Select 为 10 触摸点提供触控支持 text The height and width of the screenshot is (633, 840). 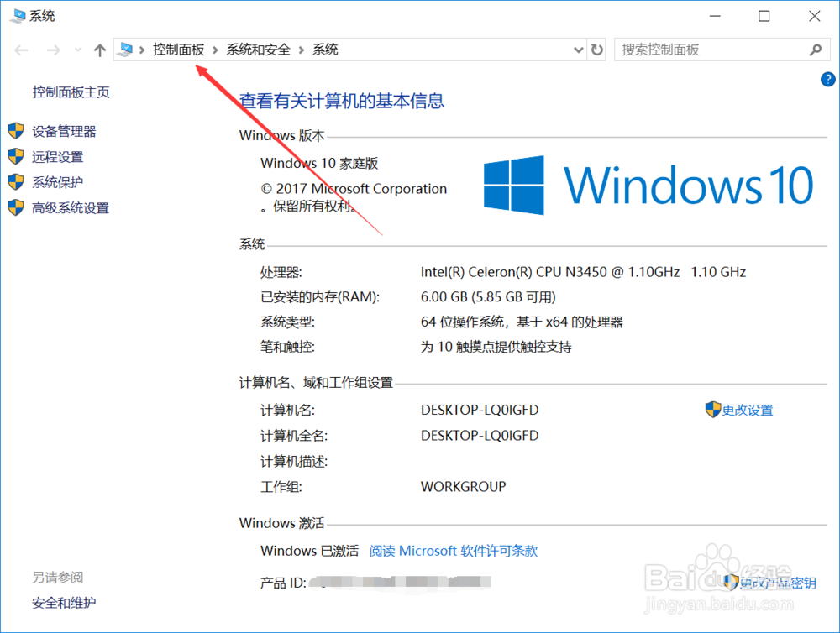tap(496, 347)
